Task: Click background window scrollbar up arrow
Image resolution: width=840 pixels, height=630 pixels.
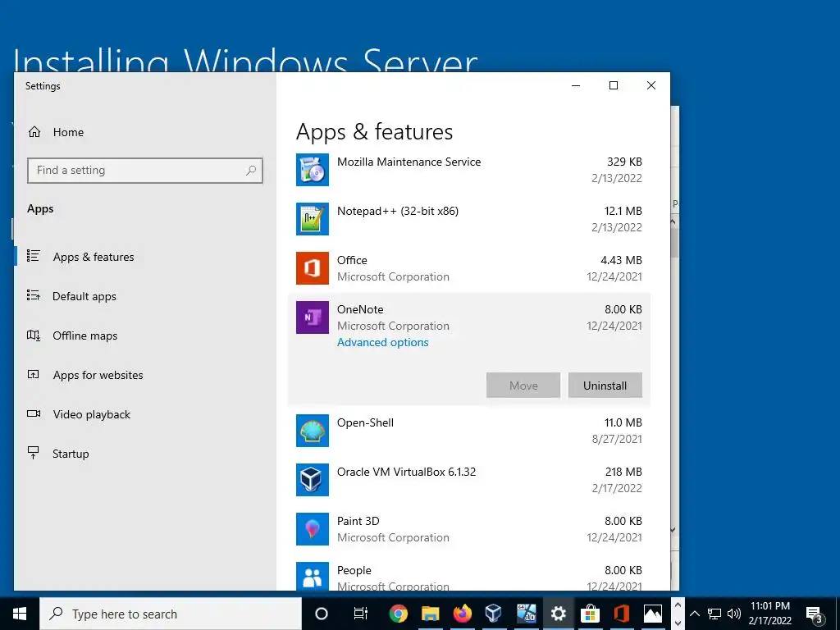Action: 673,221
